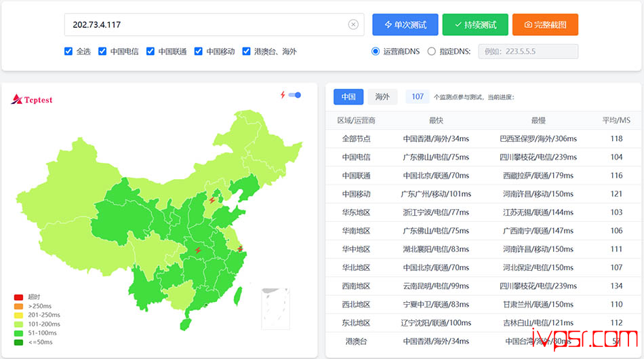Screen dimensions: 644x359
Task: Select the 运营商DNS radio button
Action: [x=376, y=52]
